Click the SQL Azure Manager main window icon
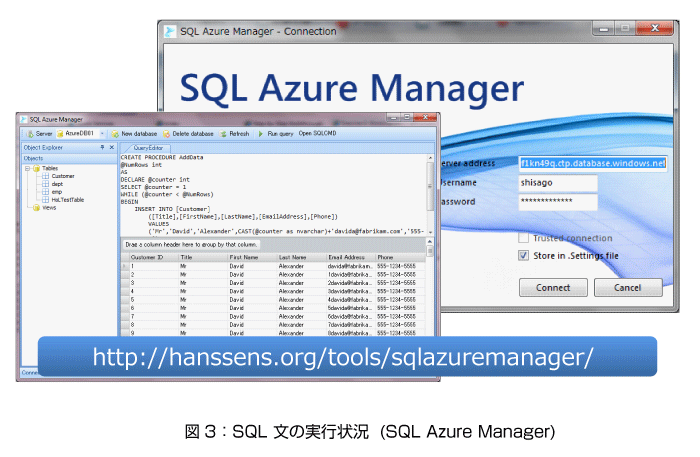 pos(24,120)
